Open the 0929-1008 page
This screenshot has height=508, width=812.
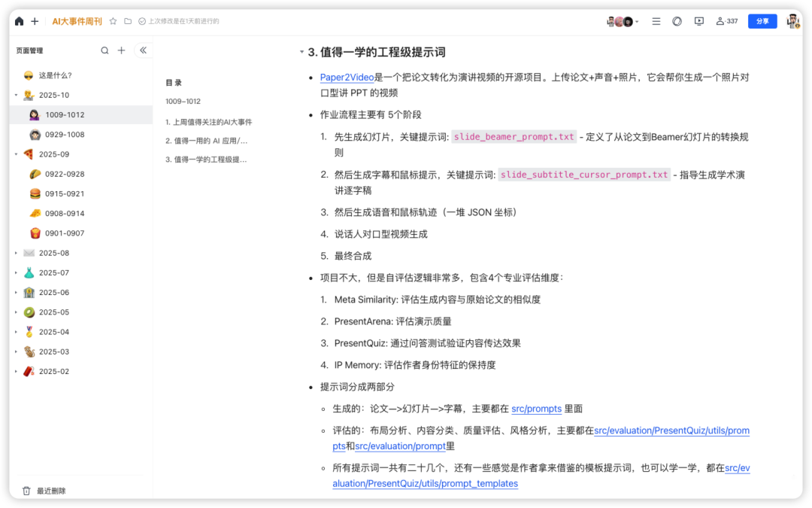pyautogui.click(x=65, y=135)
